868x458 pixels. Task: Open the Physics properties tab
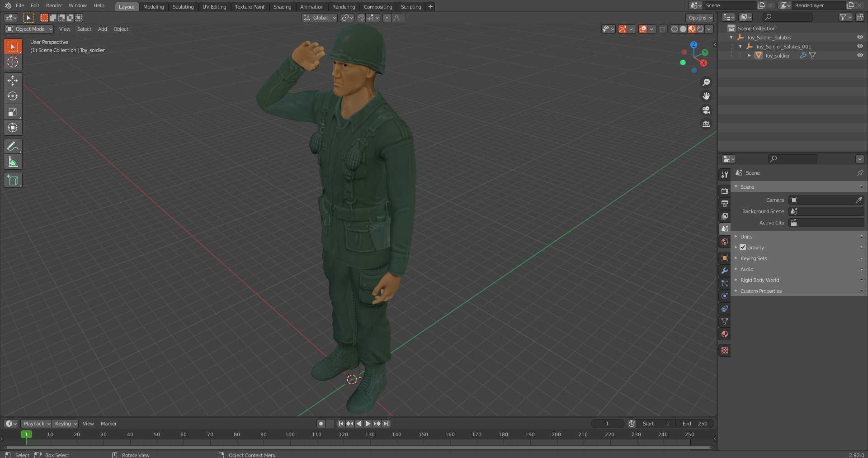[x=725, y=296]
